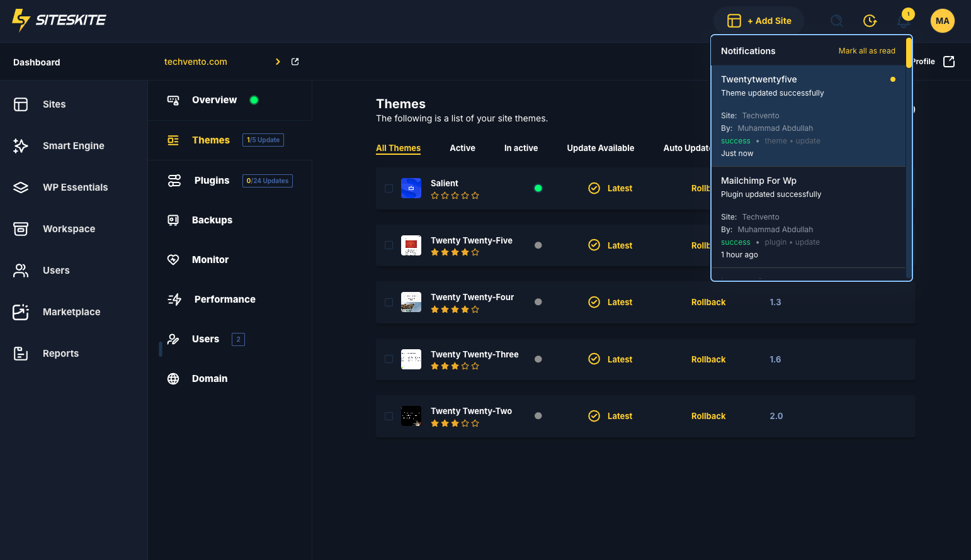Switch to the Update Available tab

(600, 148)
